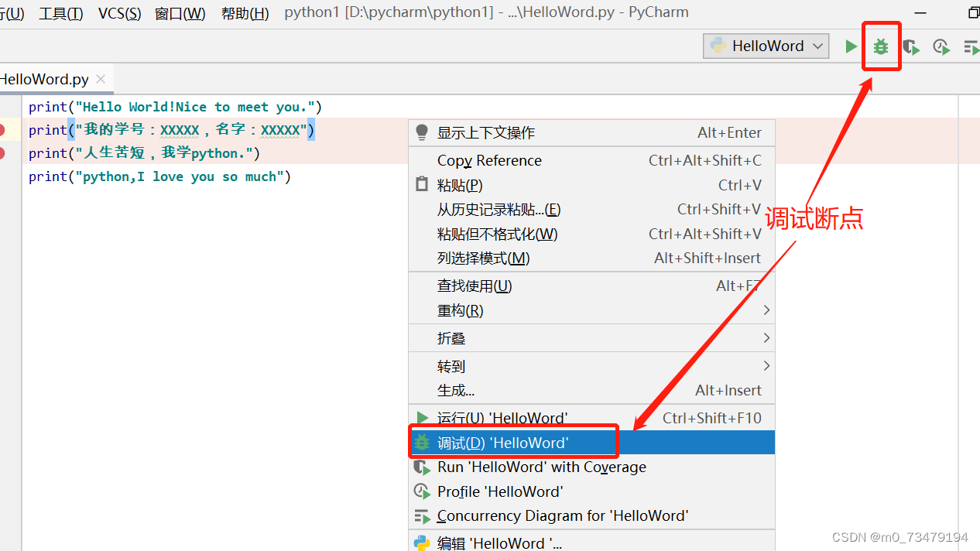This screenshot has height=551, width=980.
Task: Select the HelloWord.py editor tab
Action: pyautogui.click(x=45, y=79)
